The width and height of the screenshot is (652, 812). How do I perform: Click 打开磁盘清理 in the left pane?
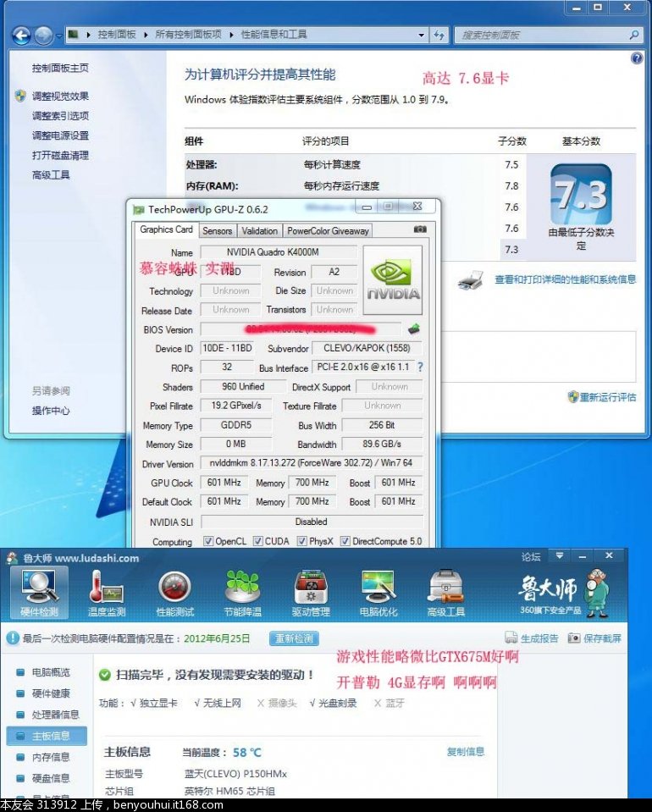pos(60,155)
